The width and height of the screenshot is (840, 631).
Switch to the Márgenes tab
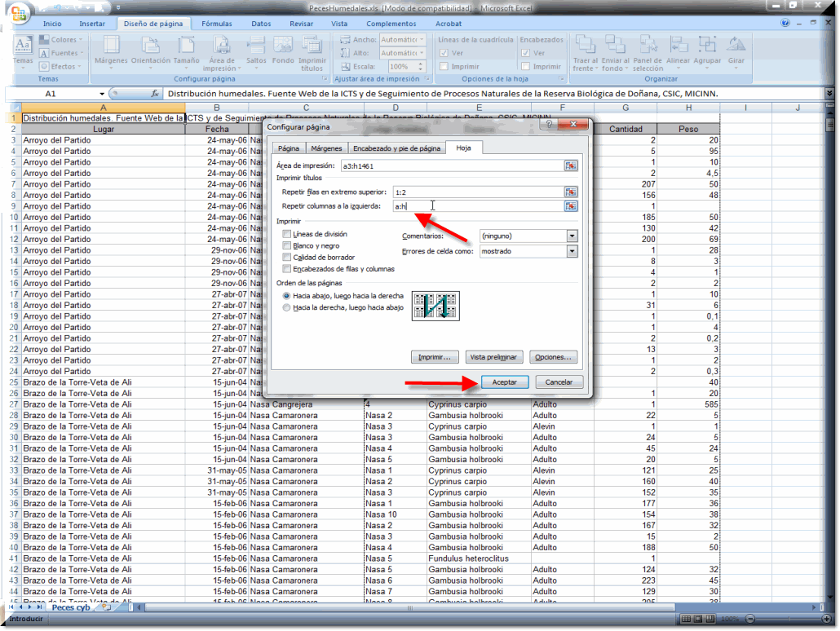(x=326, y=148)
